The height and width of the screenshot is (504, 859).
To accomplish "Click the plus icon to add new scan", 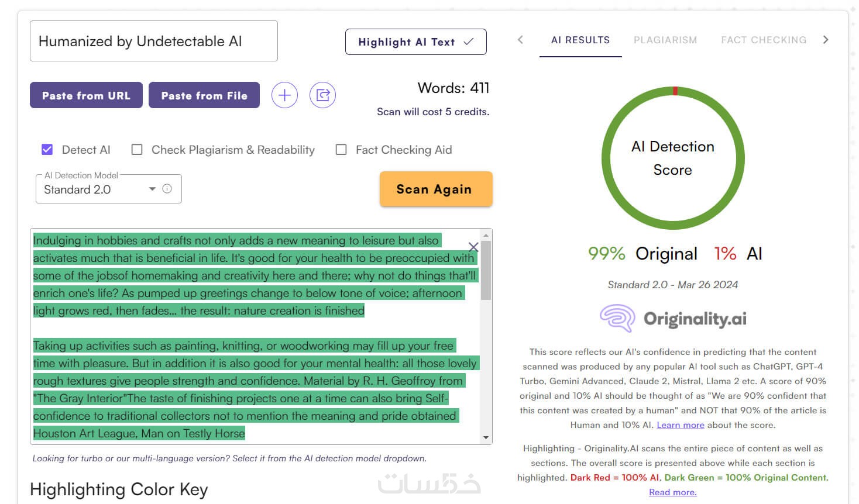I will [x=284, y=95].
